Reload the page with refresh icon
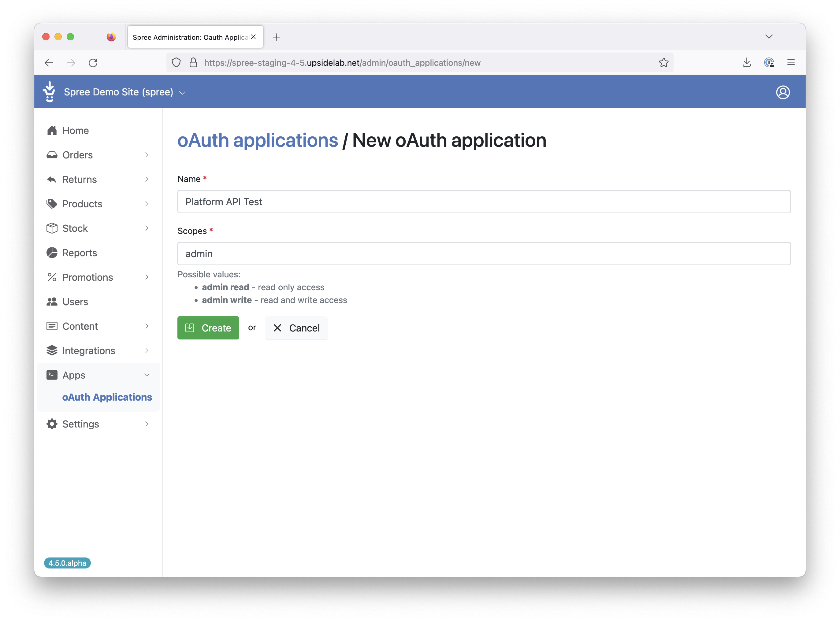Screen dimensions: 840x622 click(x=93, y=62)
